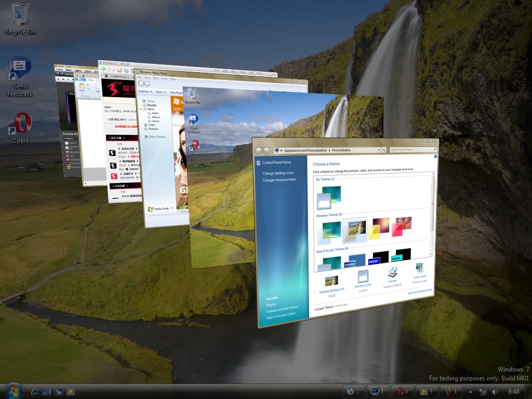This screenshot has width=532, height=399.
Task: Open address bar dropdown in Personalization window
Action: [379, 150]
